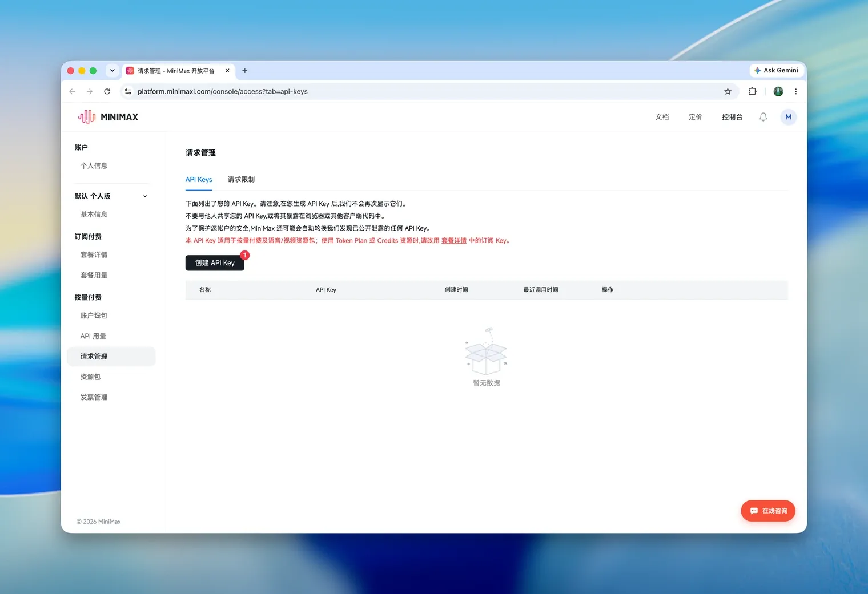Click Ask Gemini button
Image resolution: width=868 pixels, height=594 pixels.
coord(776,70)
